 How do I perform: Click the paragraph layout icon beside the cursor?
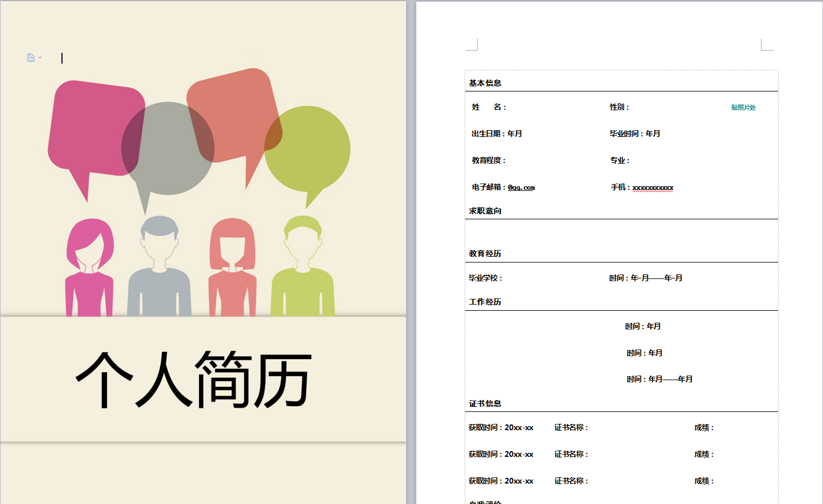(x=31, y=57)
